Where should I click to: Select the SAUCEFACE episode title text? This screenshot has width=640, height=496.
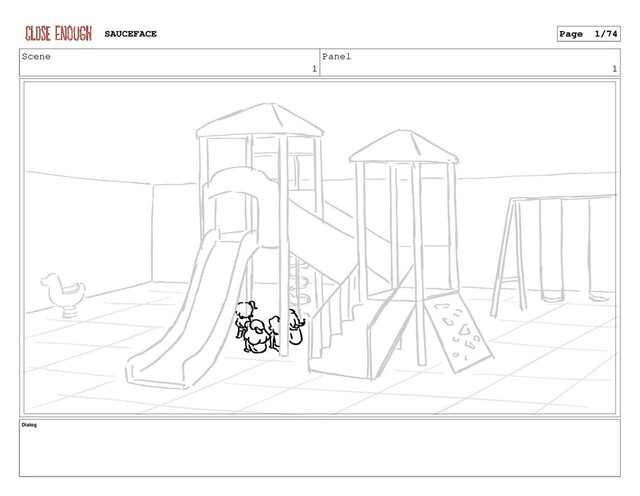click(131, 34)
